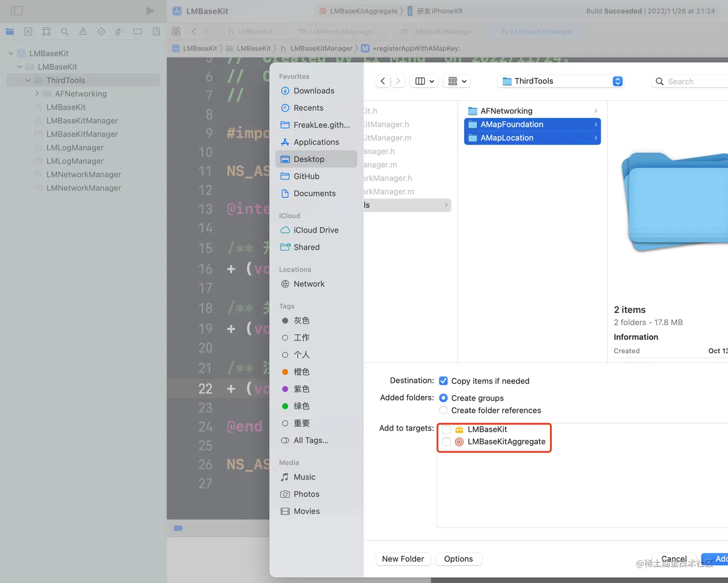Go back in editor history
This screenshot has height=583, width=728.
coord(194,31)
